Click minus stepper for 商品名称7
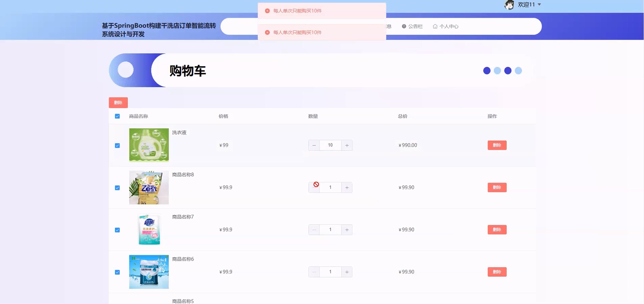The width and height of the screenshot is (644, 304). pyautogui.click(x=314, y=230)
